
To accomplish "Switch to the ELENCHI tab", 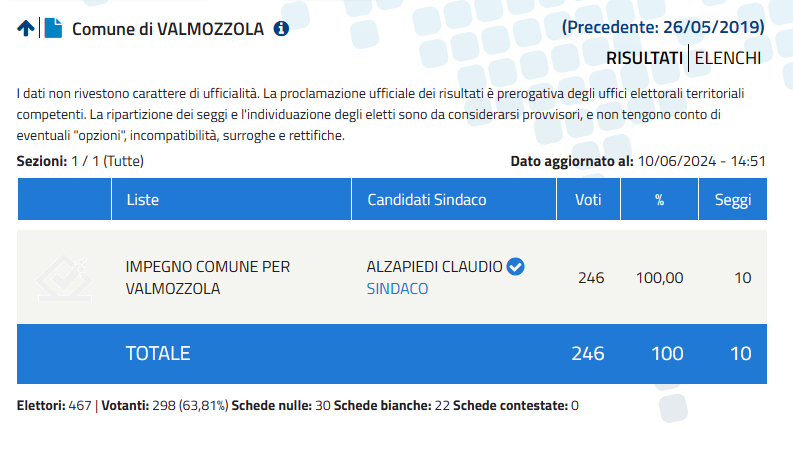I will 728,58.
